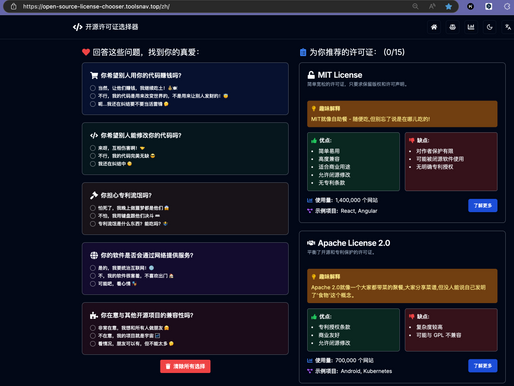The image size is (514, 386).
Task: Select '专利流氓是什么东西' radio option
Action: coord(93,224)
